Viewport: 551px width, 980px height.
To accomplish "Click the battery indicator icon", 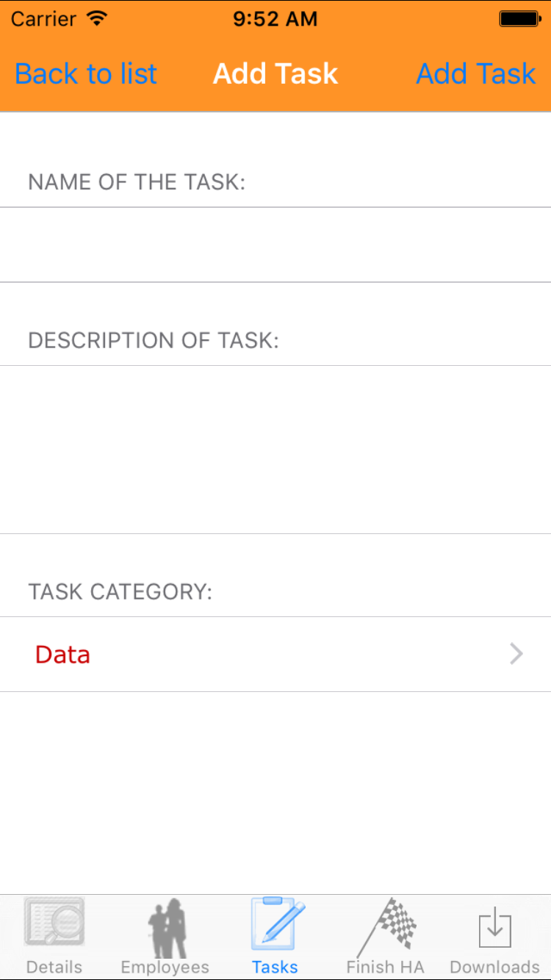I will 519,19.
